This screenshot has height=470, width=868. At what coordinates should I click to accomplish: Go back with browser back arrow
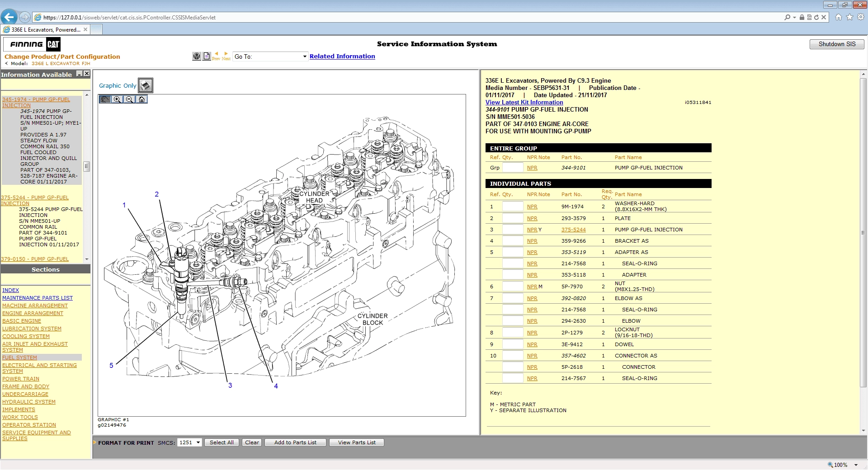(x=9, y=17)
